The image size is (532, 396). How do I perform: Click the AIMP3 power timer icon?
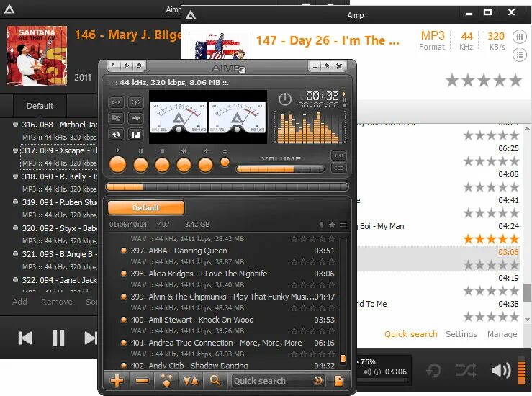pyautogui.click(x=285, y=99)
